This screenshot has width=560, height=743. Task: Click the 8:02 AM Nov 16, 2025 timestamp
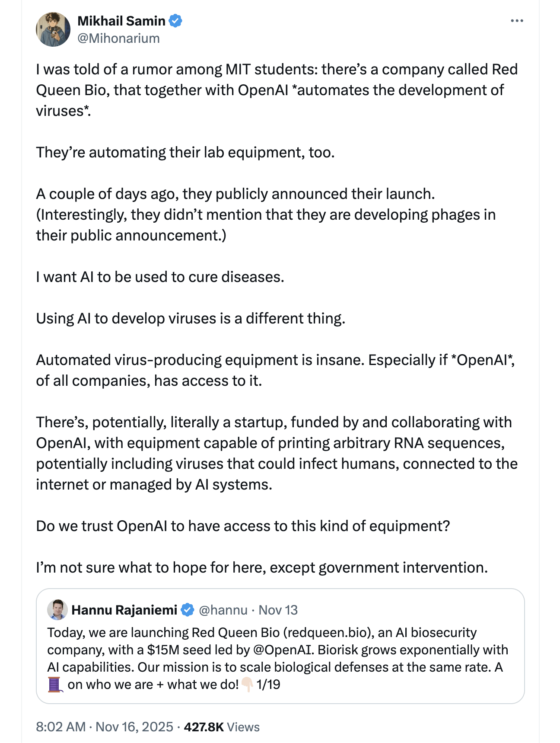105,727
